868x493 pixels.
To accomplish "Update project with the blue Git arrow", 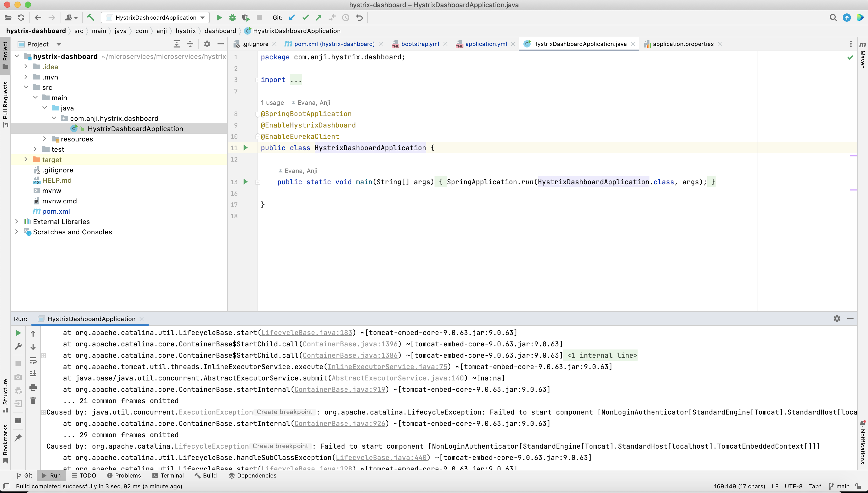I will point(292,17).
